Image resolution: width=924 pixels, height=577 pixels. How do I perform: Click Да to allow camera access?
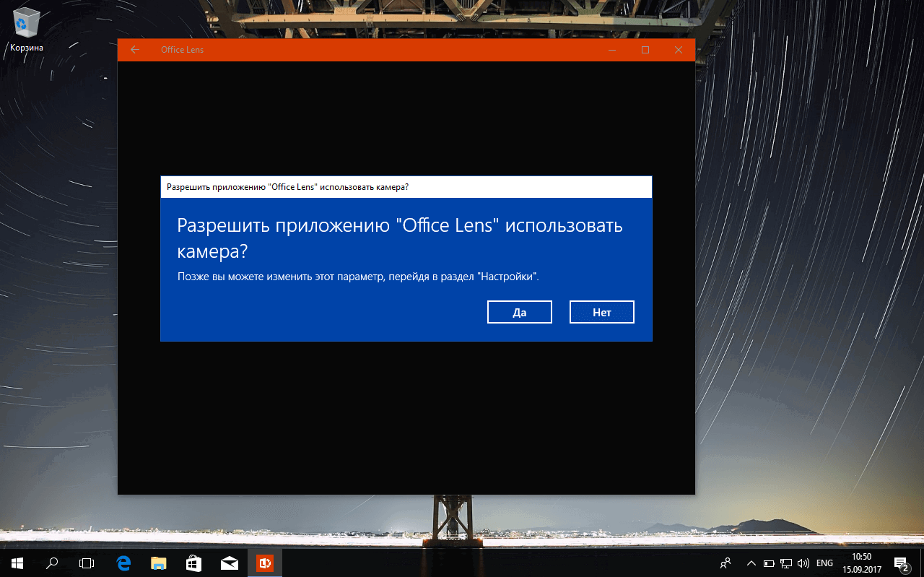(x=519, y=311)
